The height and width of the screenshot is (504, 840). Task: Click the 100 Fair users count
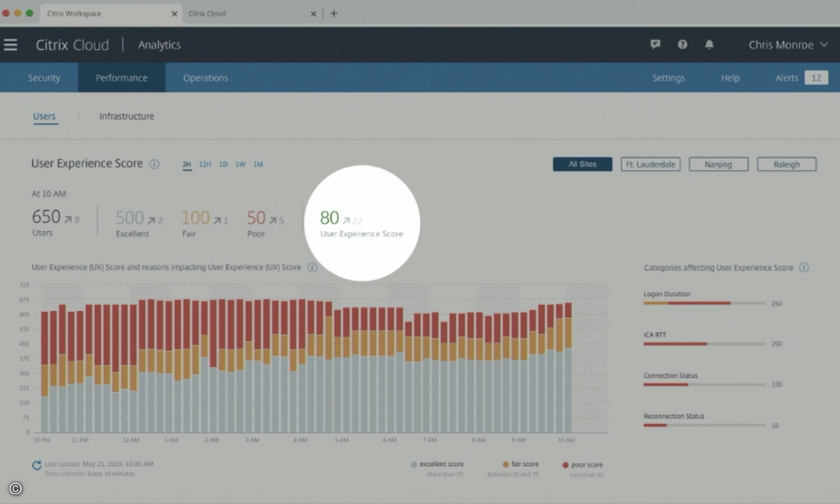pos(195,218)
